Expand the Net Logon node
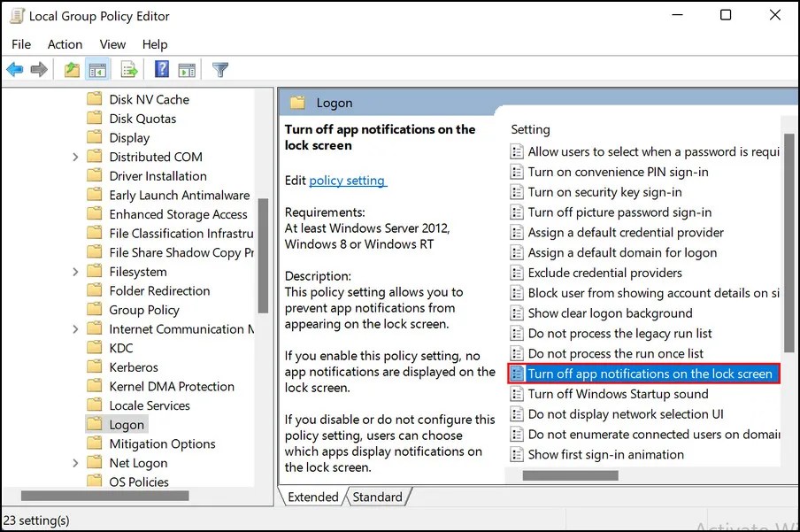Screen dimensions: 800x532 pyautogui.click(x=75, y=462)
